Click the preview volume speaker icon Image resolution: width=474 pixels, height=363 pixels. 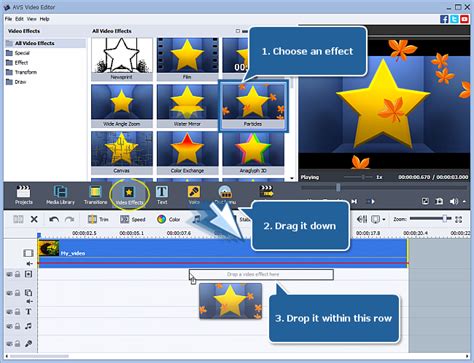pos(453,201)
